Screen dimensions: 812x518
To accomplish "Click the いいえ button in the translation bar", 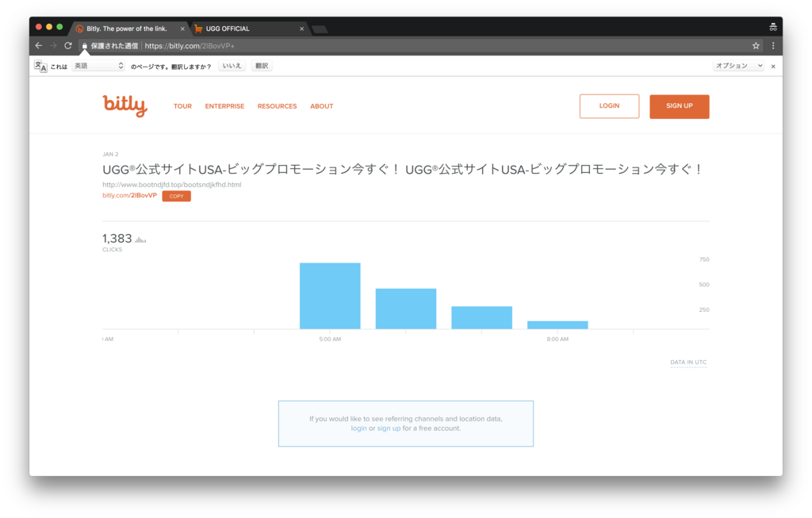I will (232, 66).
